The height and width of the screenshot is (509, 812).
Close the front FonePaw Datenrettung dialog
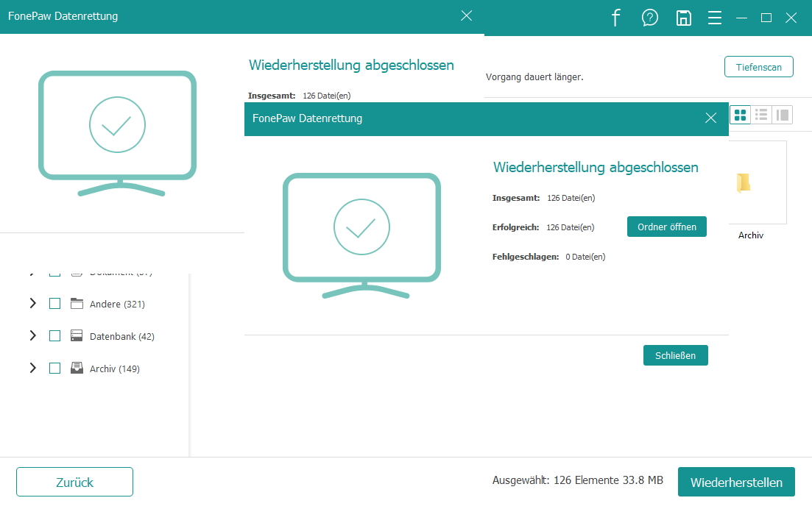coord(710,118)
